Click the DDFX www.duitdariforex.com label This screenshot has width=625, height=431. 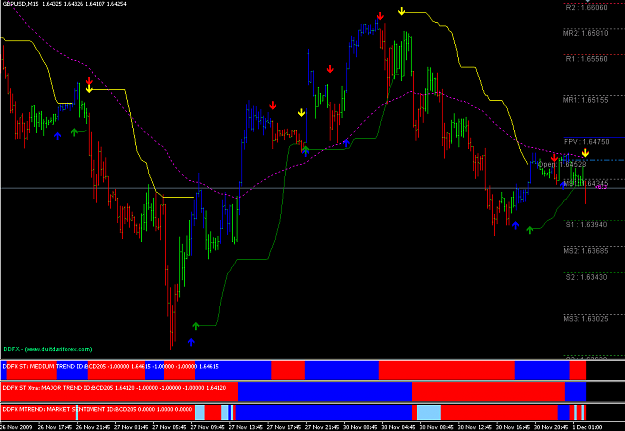(x=48, y=349)
